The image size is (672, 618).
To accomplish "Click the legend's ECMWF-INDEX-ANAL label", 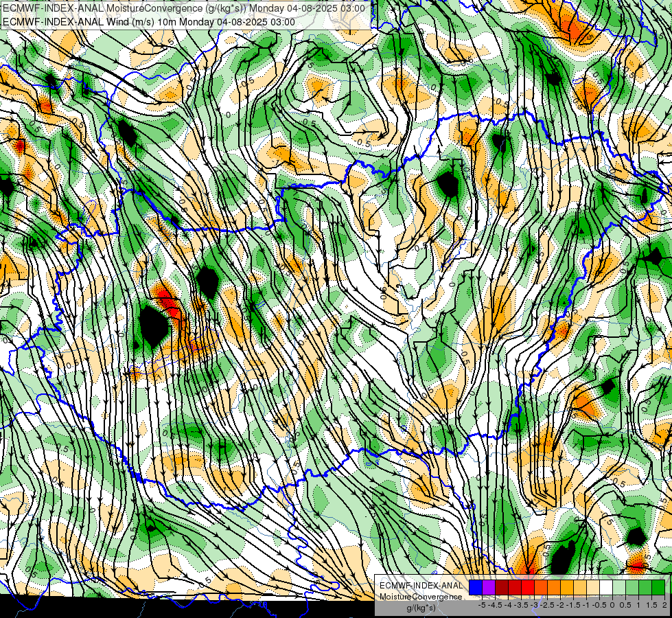I will (x=421, y=586).
